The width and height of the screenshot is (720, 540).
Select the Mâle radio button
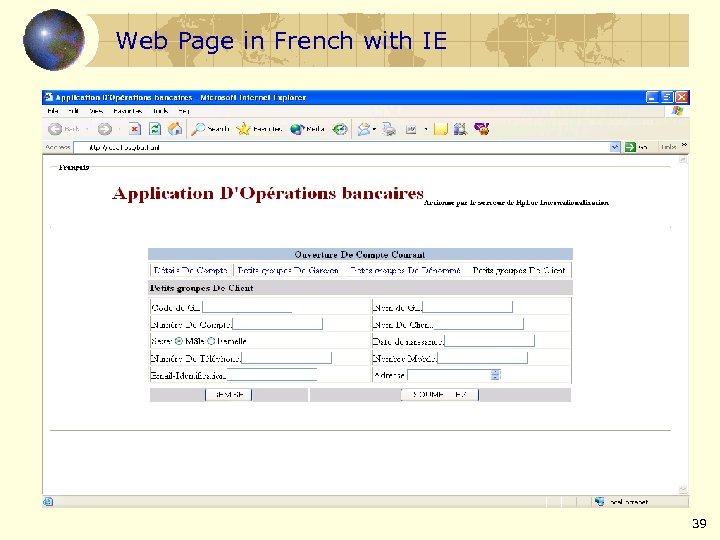click(x=179, y=341)
